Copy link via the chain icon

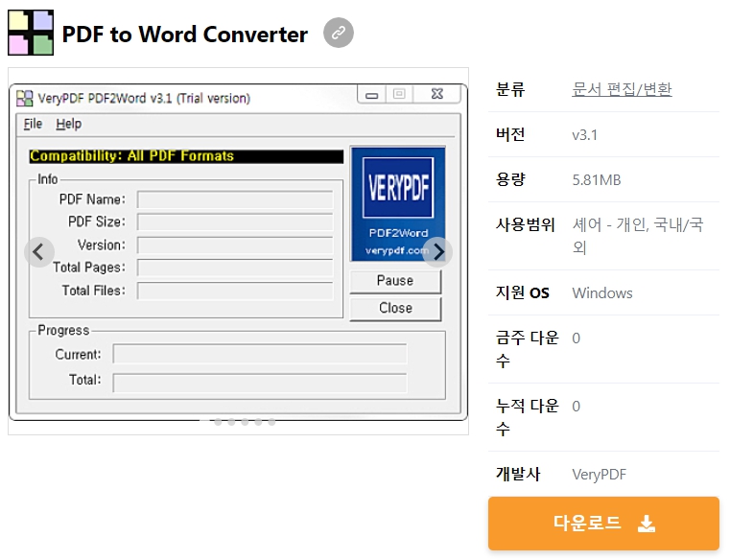coord(339,33)
